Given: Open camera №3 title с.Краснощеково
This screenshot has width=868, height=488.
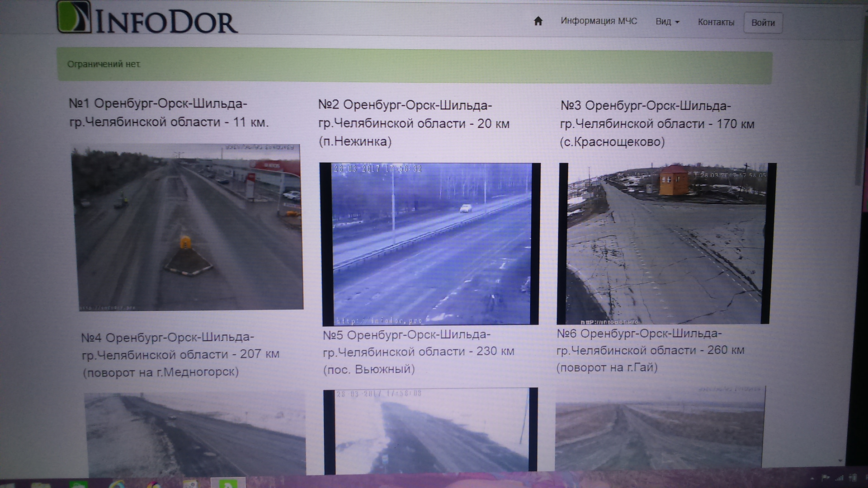Looking at the screenshot, I should 657,123.
